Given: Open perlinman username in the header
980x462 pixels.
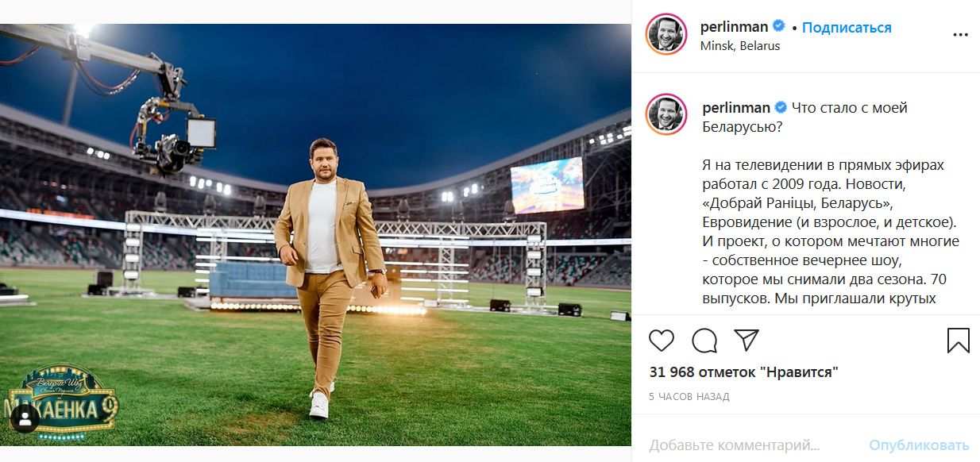Looking at the screenshot, I should [735, 26].
